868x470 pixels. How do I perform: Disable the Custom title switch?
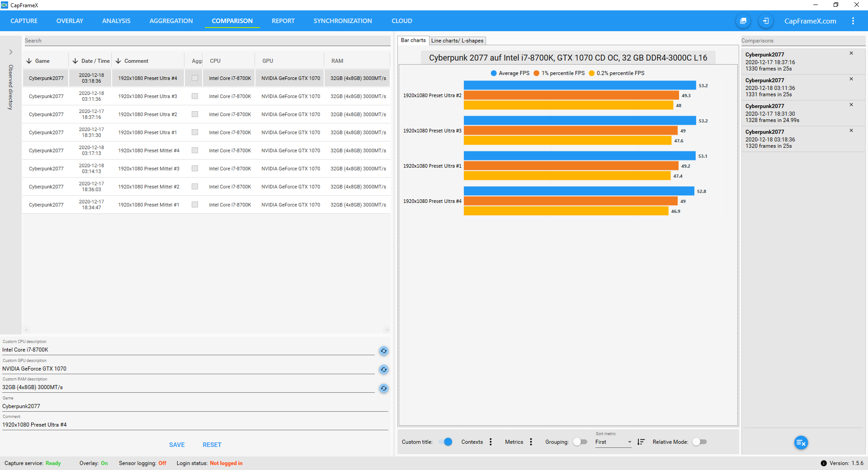445,442
